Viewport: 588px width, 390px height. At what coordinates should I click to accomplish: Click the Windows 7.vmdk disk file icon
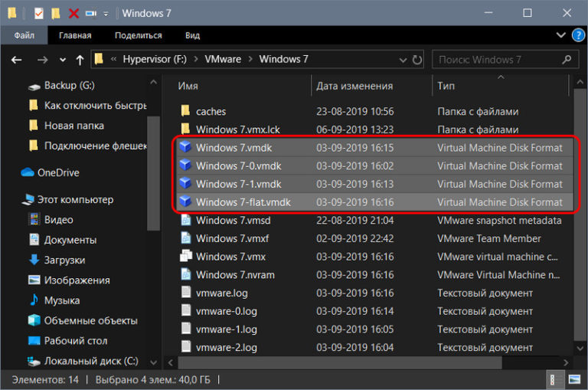click(185, 148)
